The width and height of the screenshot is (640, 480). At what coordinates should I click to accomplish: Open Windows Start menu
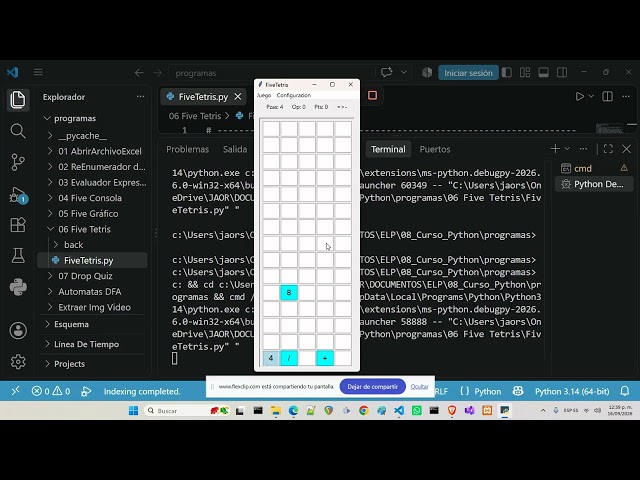pyautogui.click(x=133, y=411)
